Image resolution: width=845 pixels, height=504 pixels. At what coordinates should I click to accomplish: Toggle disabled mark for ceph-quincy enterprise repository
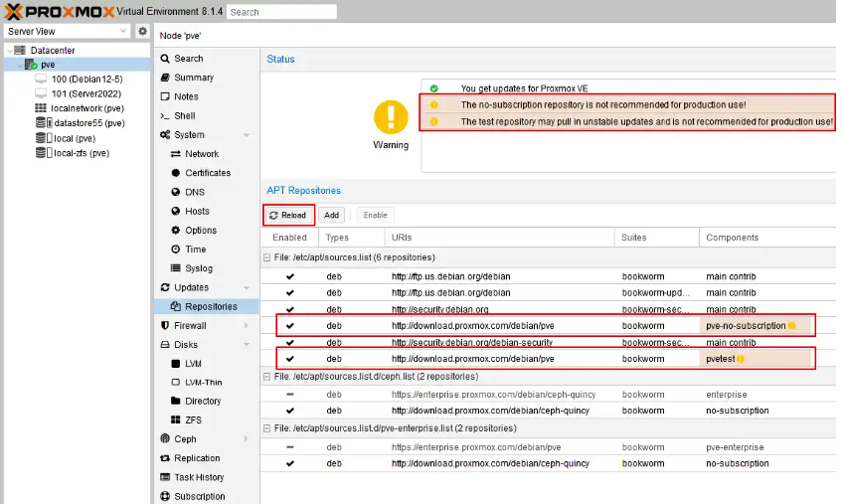pyautogui.click(x=290, y=395)
